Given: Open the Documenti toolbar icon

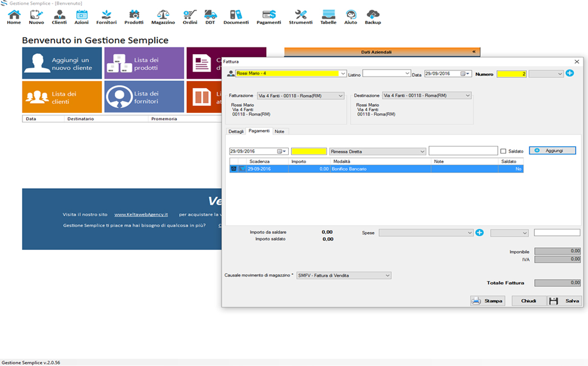Looking at the screenshot, I should tap(236, 17).
